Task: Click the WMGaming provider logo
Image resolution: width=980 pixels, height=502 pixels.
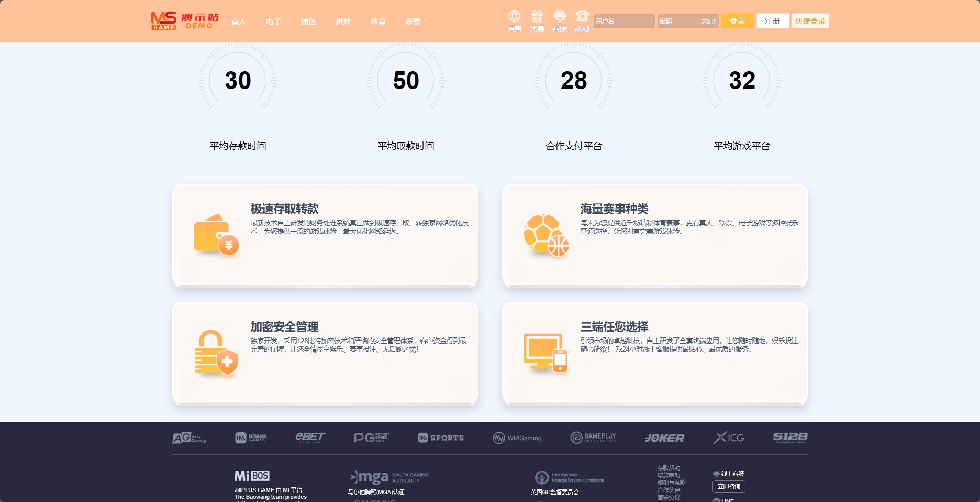Action: click(517, 438)
